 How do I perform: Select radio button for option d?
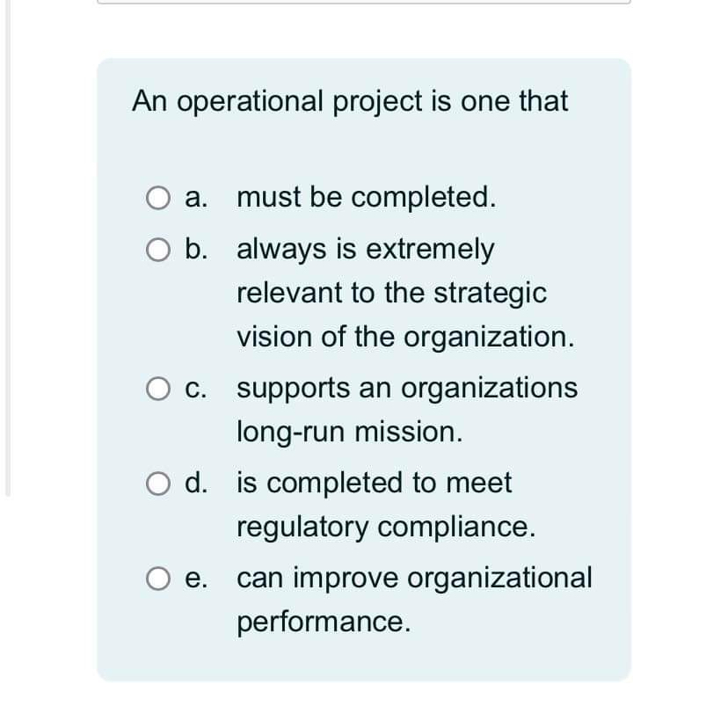(x=157, y=483)
